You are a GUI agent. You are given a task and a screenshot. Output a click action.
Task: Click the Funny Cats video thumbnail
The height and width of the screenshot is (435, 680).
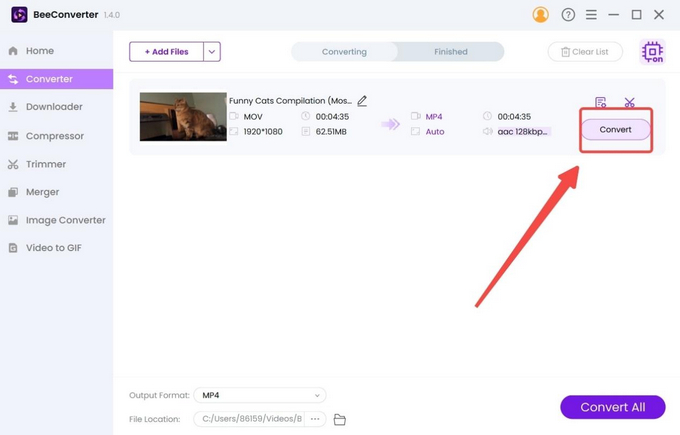[183, 117]
